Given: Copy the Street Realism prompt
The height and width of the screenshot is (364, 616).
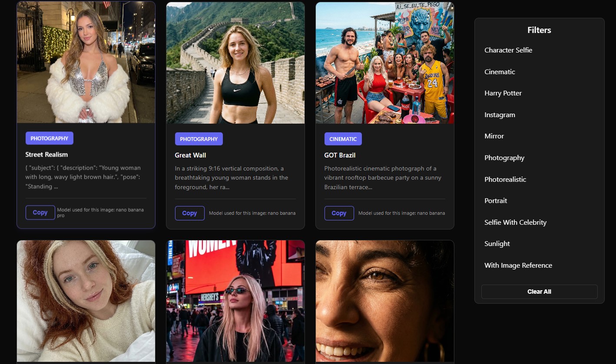Looking at the screenshot, I should [x=40, y=213].
